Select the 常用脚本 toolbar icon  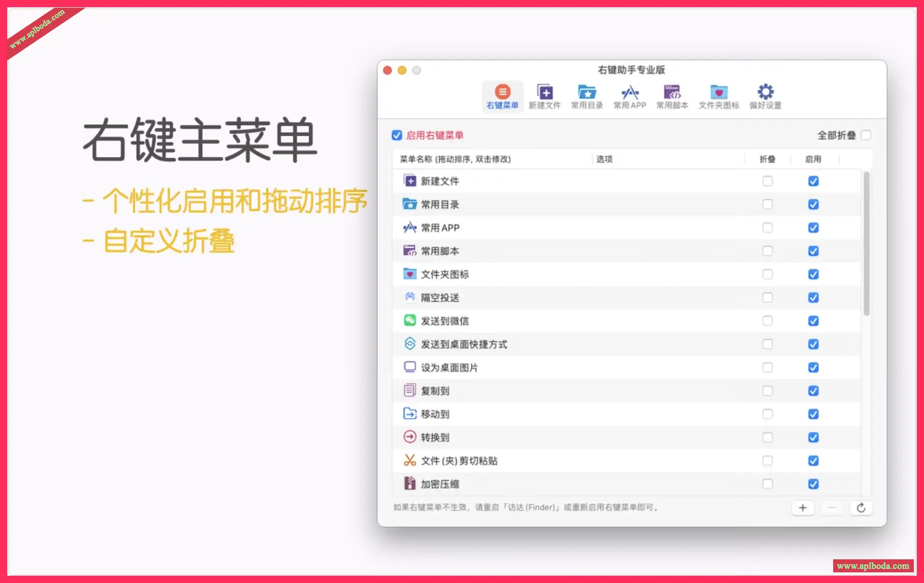672,96
